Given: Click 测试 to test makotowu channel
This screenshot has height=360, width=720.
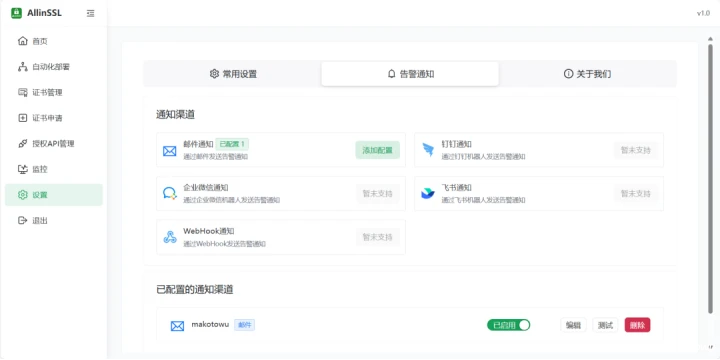Looking at the screenshot, I should 605,325.
